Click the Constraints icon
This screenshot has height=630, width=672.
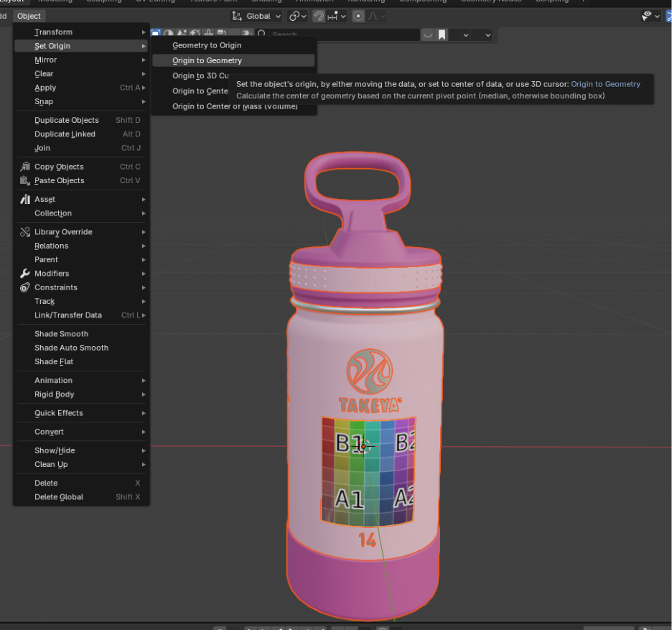tap(25, 287)
